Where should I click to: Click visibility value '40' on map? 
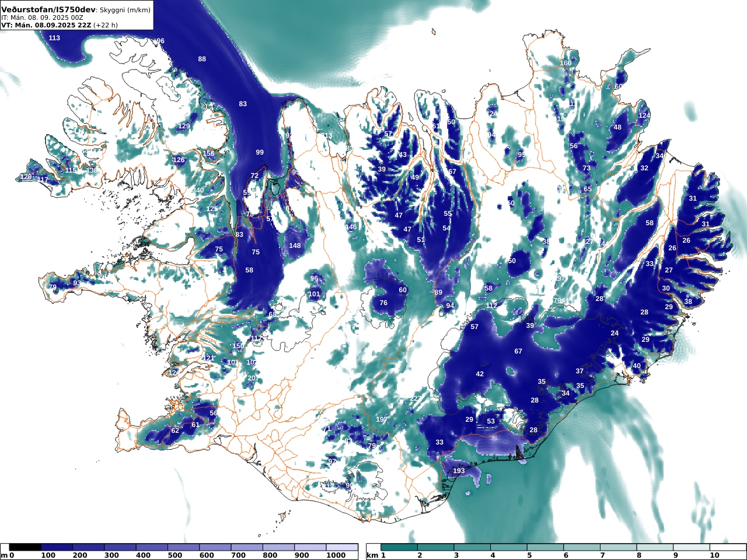[x=637, y=366]
